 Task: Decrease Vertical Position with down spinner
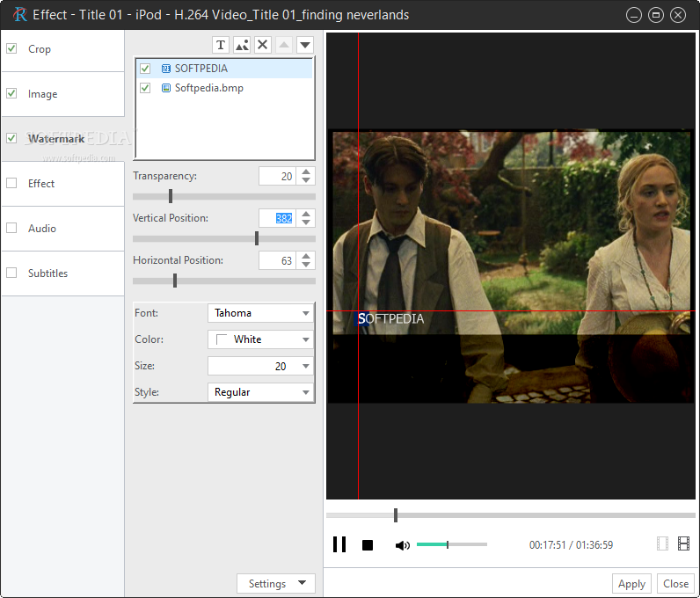pyautogui.click(x=306, y=222)
